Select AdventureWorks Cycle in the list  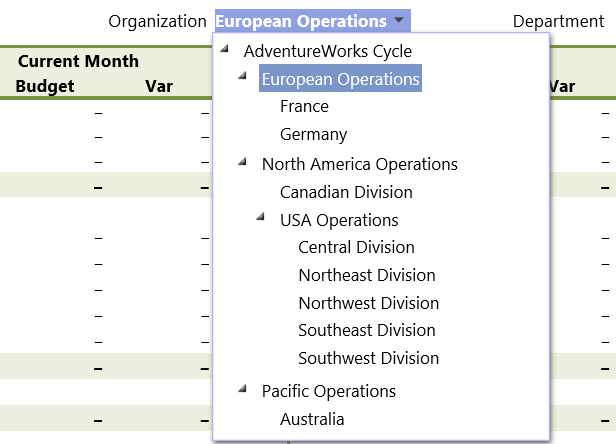coord(327,52)
